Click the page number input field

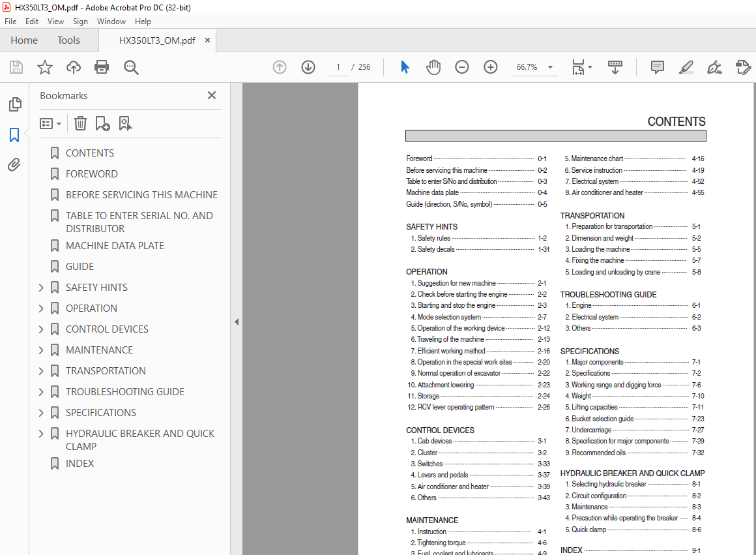pyautogui.click(x=338, y=67)
